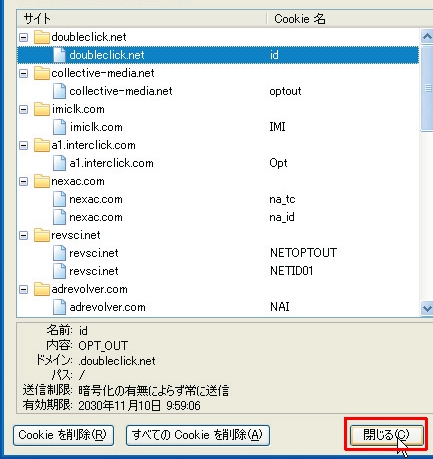Collapse the revsci.net tree node
Viewport: 433px width, 459px height.
pyautogui.click(x=23, y=235)
